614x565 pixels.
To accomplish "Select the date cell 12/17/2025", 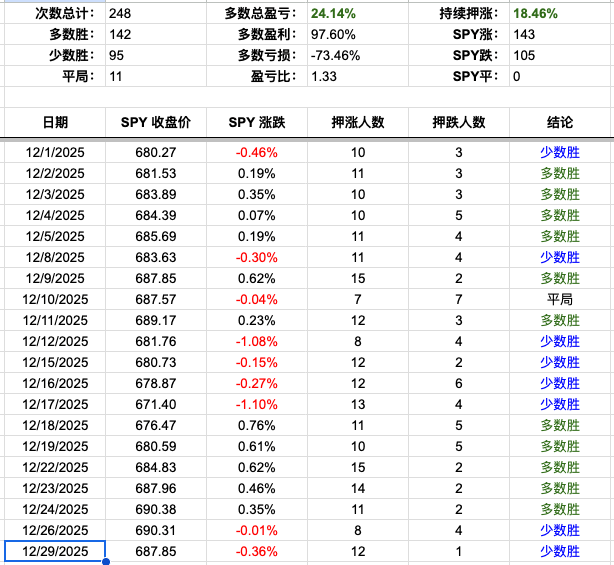I will tap(55, 404).
